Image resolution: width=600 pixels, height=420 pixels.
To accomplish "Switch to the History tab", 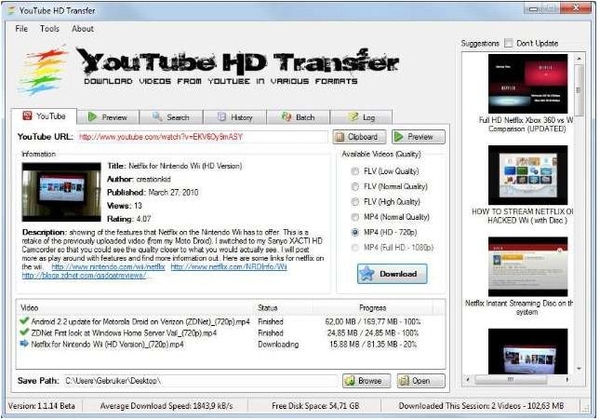I will coord(235,117).
